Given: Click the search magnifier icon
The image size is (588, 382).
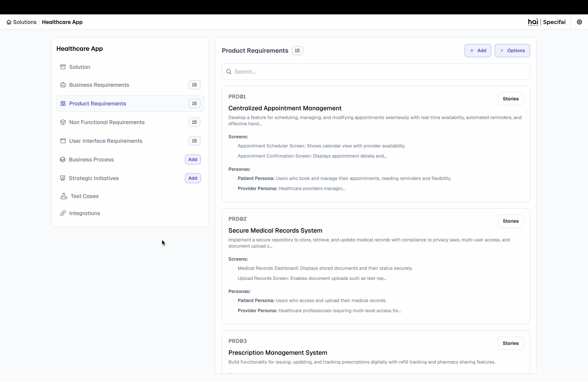Looking at the screenshot, I should tap(229, 72).
